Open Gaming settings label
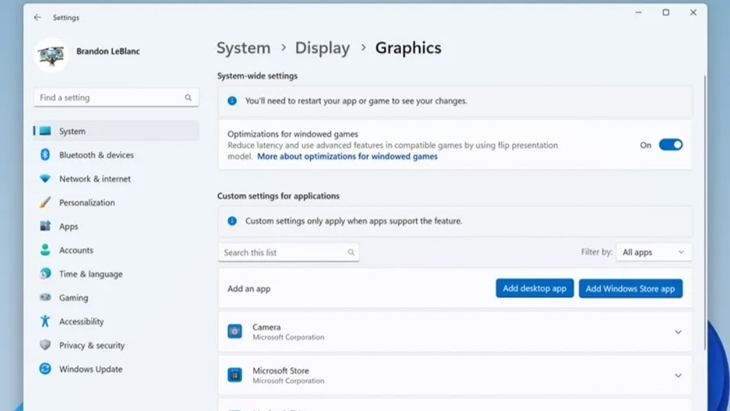 point(74,297)
